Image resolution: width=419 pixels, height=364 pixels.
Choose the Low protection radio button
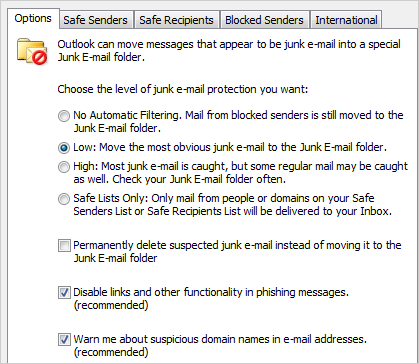(64, 148)
